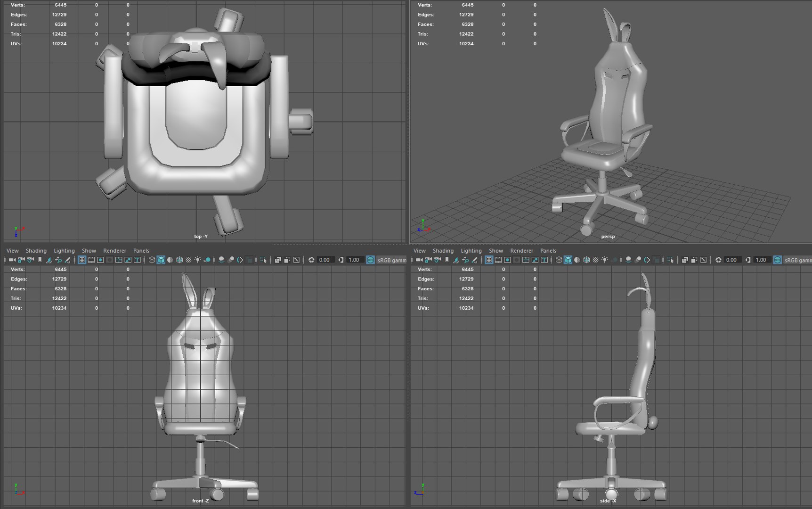The width and height of the screenshot is (812, 509).
Task: Open Lighting menu of front panel
Action: click(x=64, y=251)
